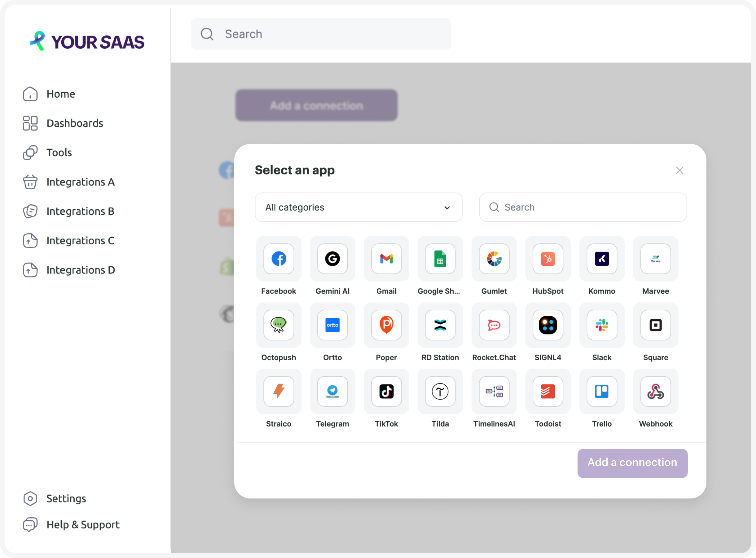Click the app search field in dialog
Viewport: 756px width, 558px height.
click(x=583, y=207)
